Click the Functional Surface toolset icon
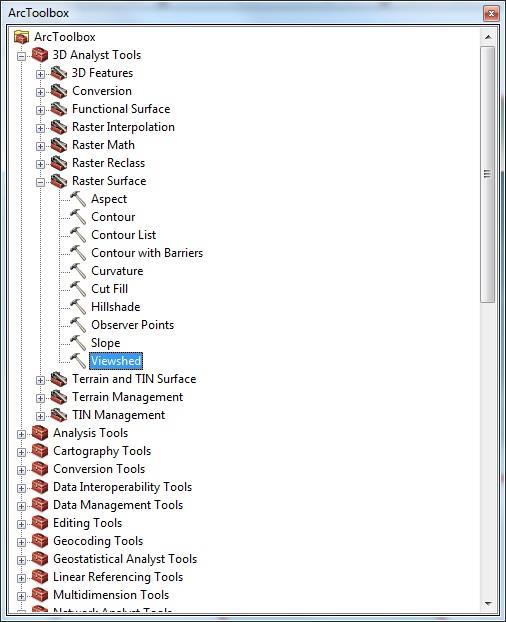The image size is (506, 622). pos(59,109)
